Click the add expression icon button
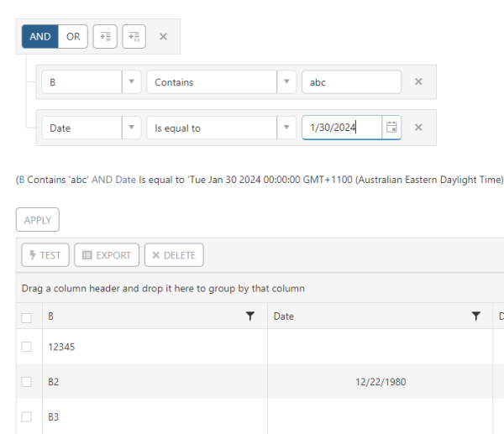Screen dimensions: 504x434 click(105, 36)
